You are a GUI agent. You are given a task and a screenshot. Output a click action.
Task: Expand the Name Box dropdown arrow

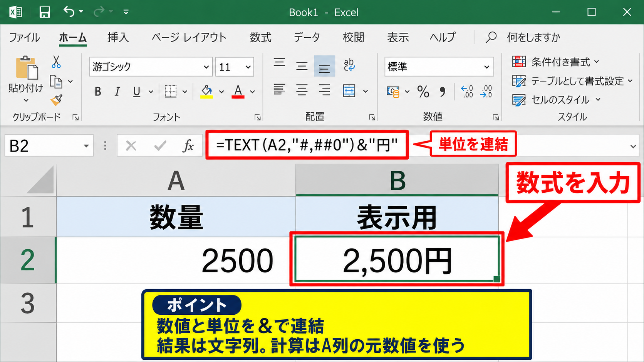86,146
